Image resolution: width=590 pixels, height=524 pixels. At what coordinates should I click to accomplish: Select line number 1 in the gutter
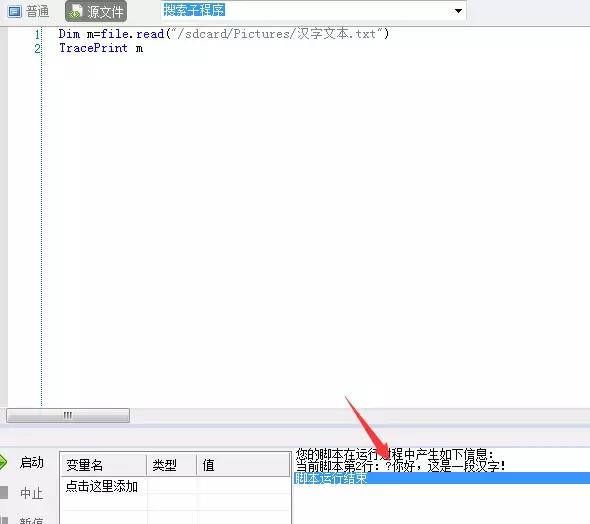pyautogui.click(x=37, y=34)
